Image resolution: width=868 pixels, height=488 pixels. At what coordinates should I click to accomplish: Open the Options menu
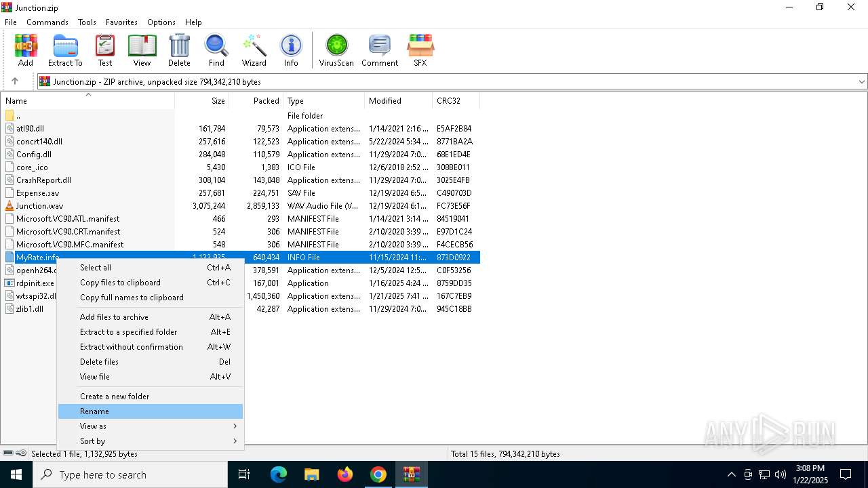pos(161,22)
